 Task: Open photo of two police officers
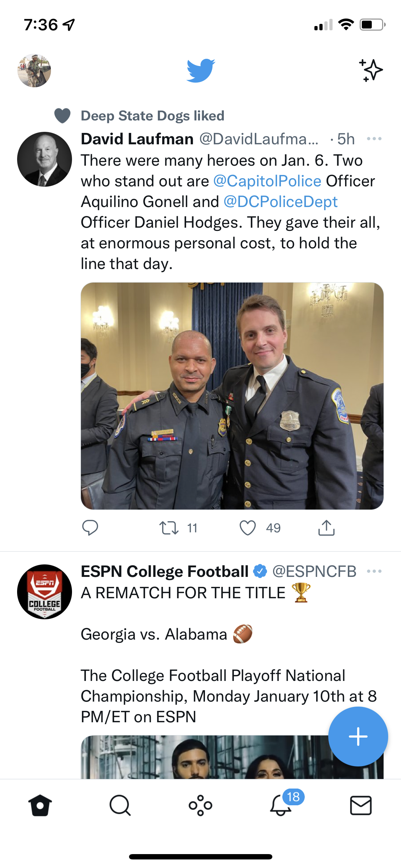(x=232, y=396)
